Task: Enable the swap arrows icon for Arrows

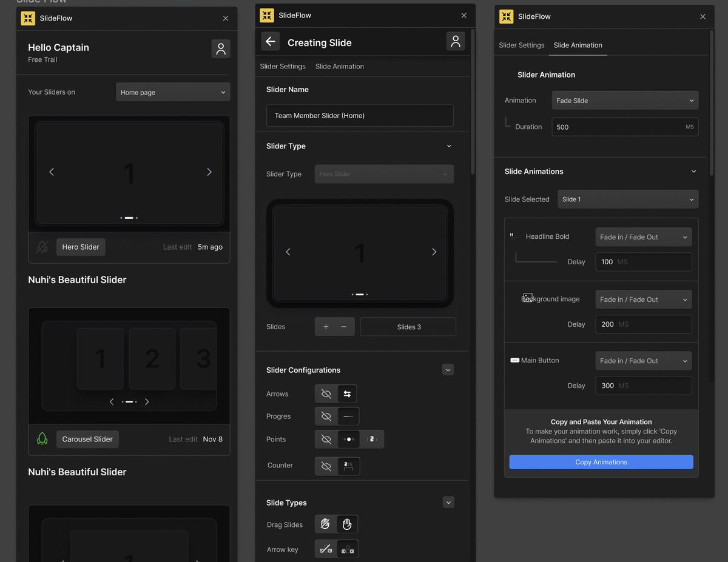Action: tap(346, 393)
